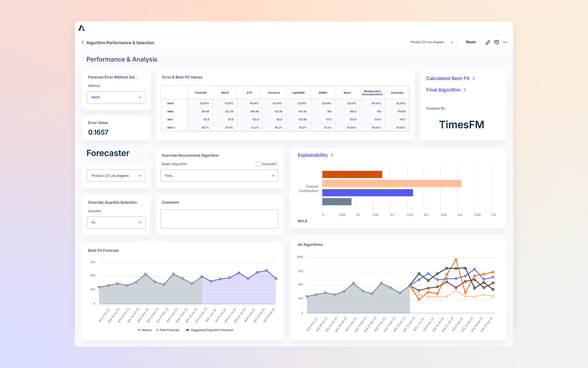Enable the Override? checkbox
Screen dimensions: 588x368
(258, 164)
